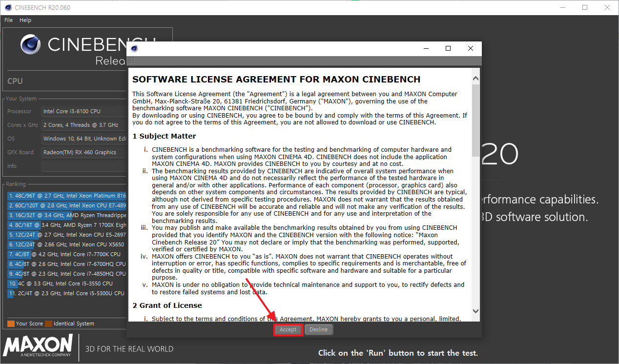The image size is (619, 364).
Task: Select ranking entry 2C/4T Core i5-5300U
Action: pyautogui.click(x=67, y=293)
